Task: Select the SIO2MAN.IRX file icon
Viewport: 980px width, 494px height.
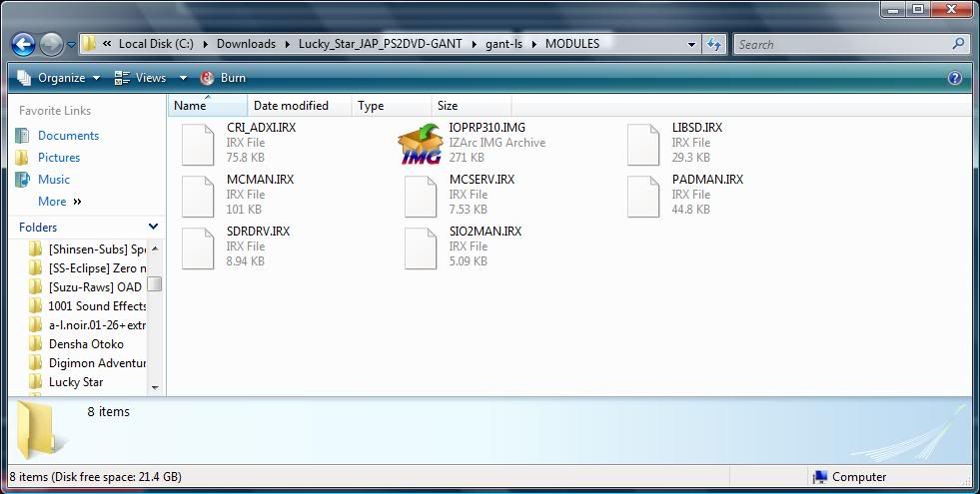Action: (420, 247)
